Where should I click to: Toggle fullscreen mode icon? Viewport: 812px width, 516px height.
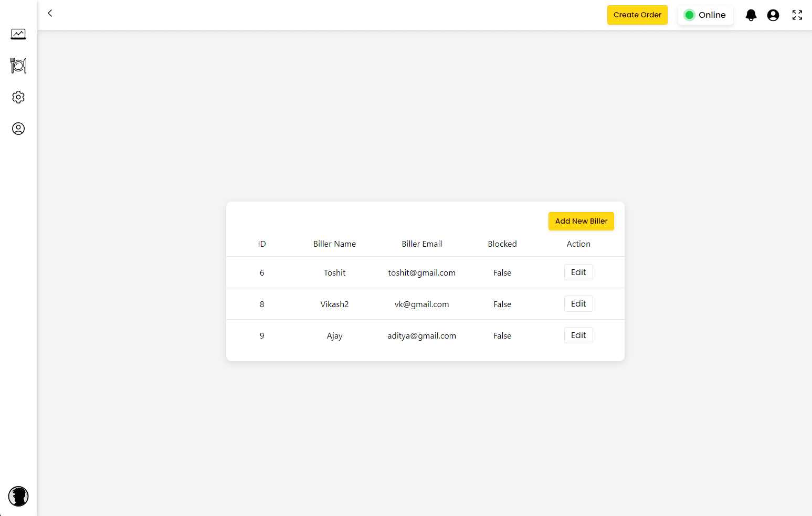click(x=797, y=15)
